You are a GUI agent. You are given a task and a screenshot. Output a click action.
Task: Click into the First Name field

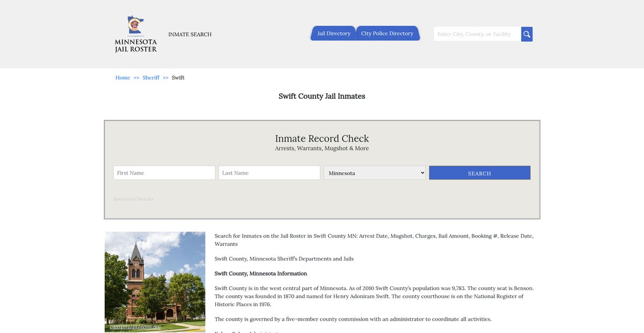point(164,173)
